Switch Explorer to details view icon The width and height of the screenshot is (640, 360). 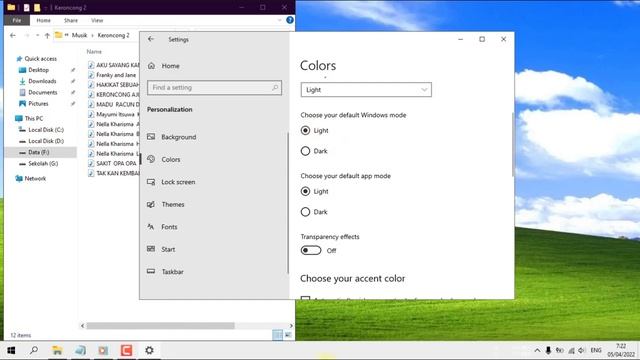[x=277, y=335]
